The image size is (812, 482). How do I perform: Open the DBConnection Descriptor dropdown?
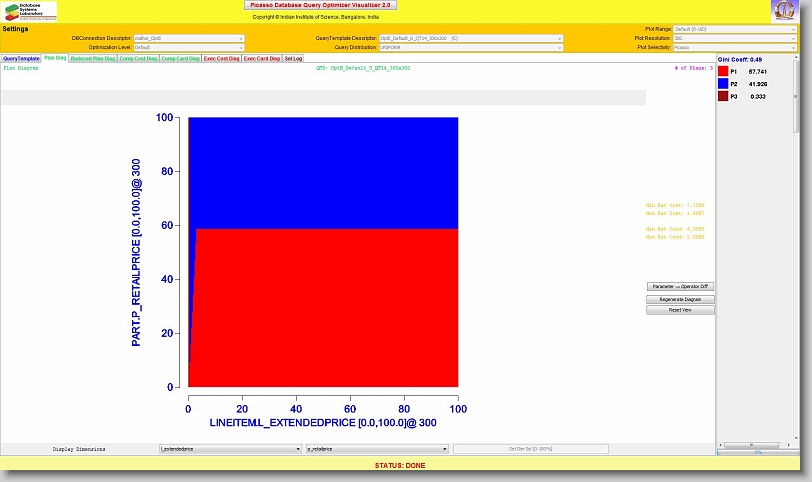pyautogui.click(x=188, y=38)
